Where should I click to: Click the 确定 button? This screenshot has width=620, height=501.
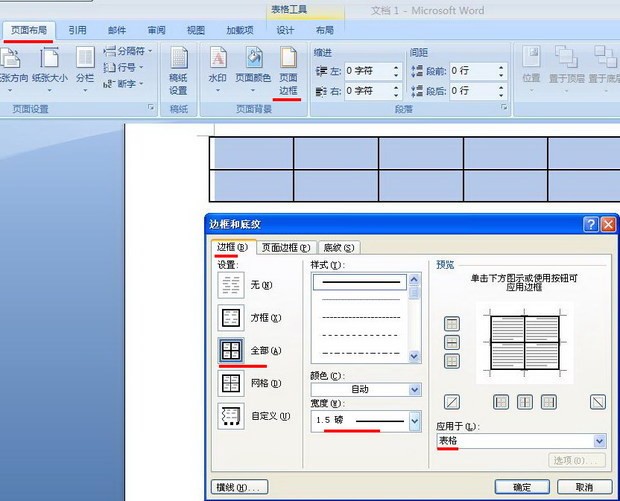[x=522, y=487]
